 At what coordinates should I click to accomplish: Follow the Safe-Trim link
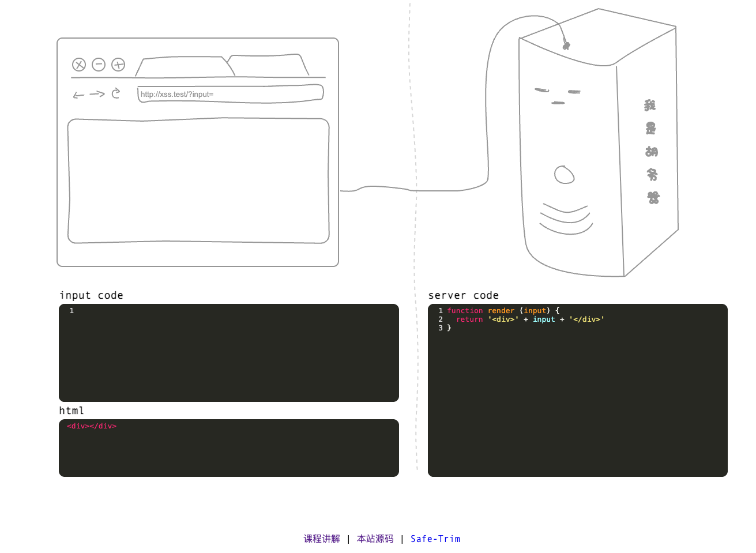pos(435,539)
